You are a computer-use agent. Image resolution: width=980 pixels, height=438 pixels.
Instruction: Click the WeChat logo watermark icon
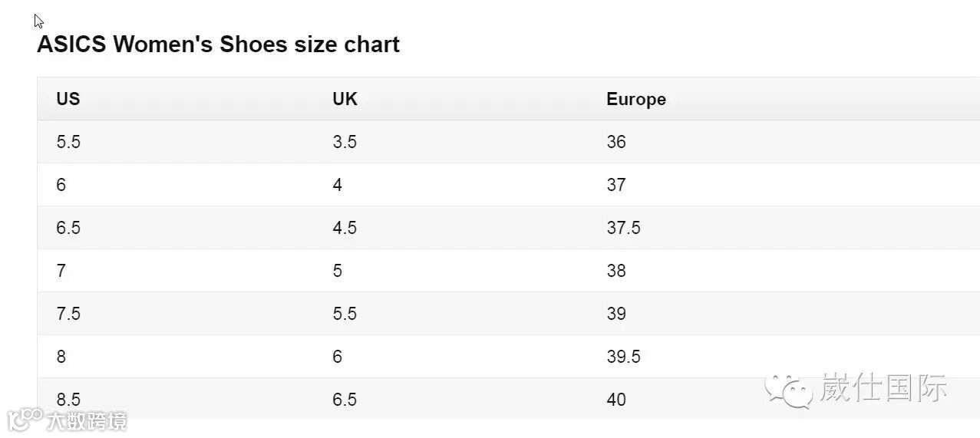coord(788,390)
